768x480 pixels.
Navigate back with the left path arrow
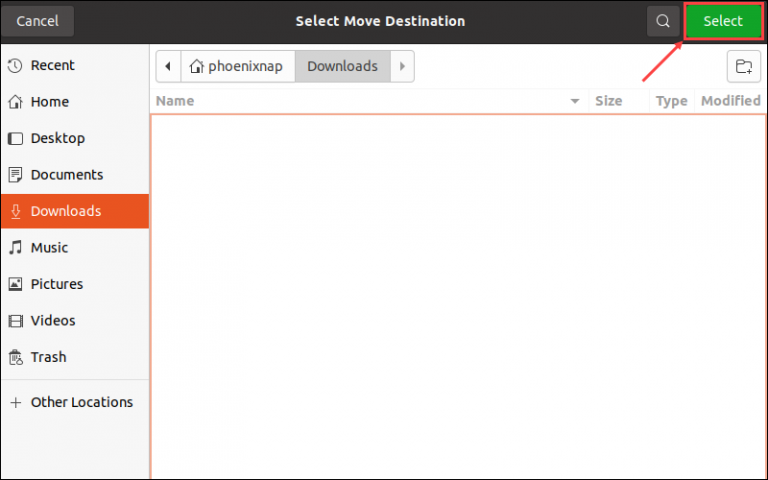[168, 67]
